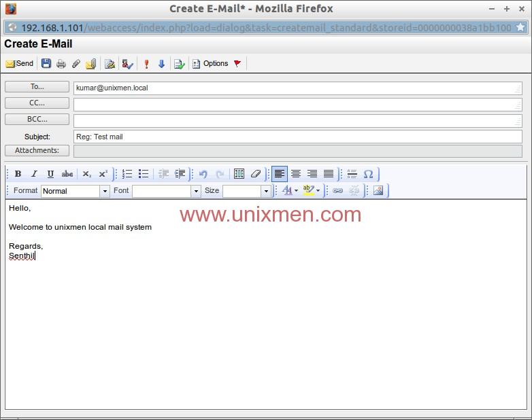Insert an image with the picture icon
The width and height of the screenshot is (532, 420).
pos(378,190)
